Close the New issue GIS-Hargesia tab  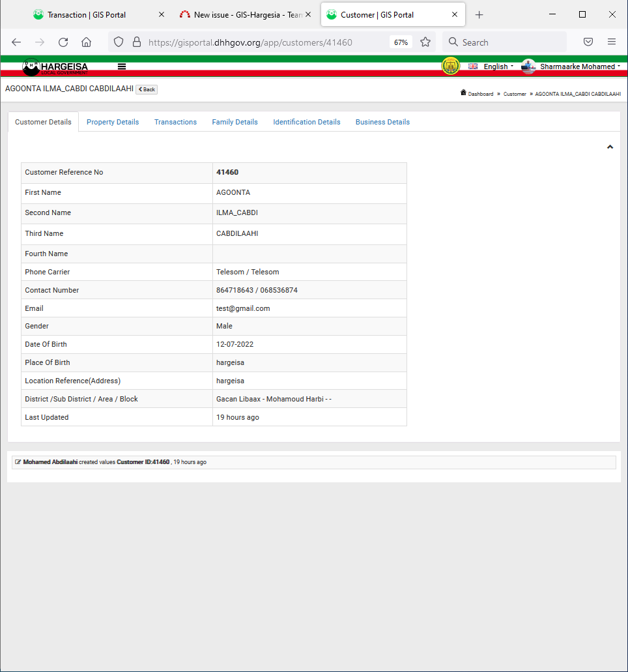click(x=308, y=14)
